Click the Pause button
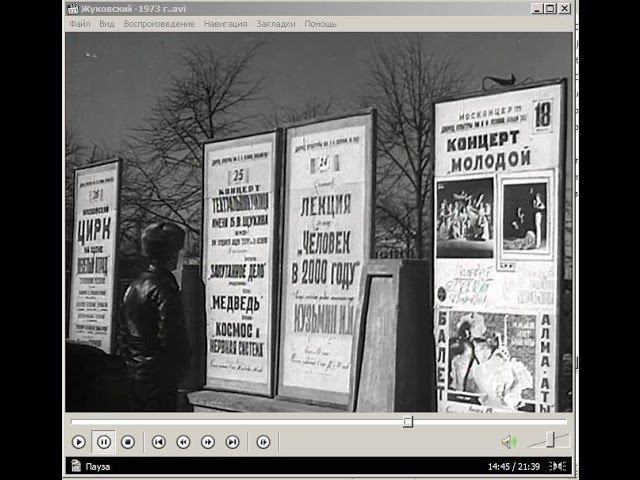The width and height of the screenshot is (640, 480). tap(104, 442)
